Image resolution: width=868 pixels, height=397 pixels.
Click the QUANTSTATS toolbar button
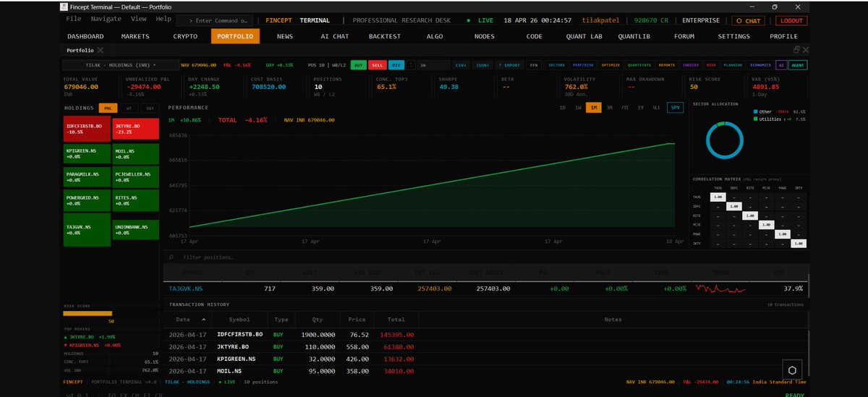pos(639,65)
